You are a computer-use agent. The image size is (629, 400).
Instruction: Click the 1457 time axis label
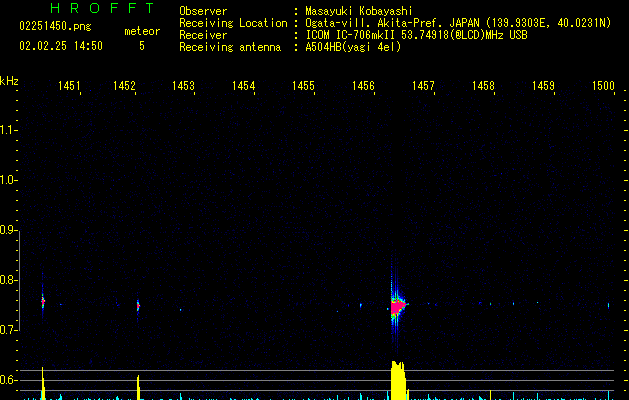click(423, 86)
